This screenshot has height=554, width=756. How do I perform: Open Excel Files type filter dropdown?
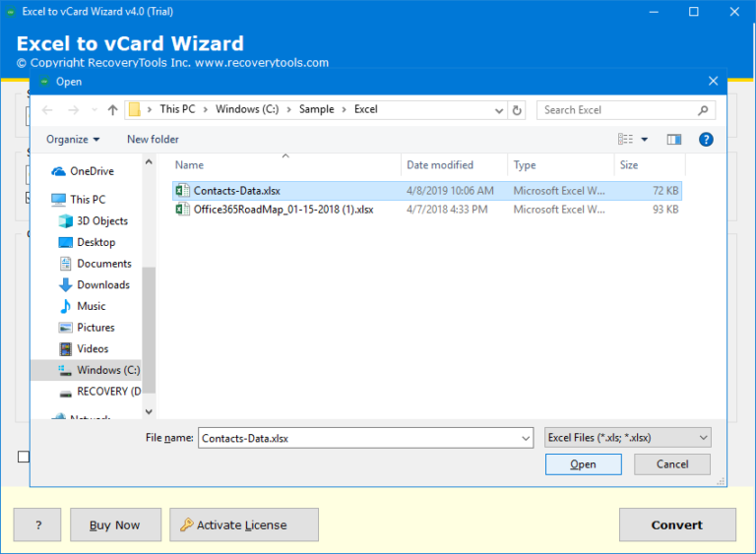(x=628, y=438)
